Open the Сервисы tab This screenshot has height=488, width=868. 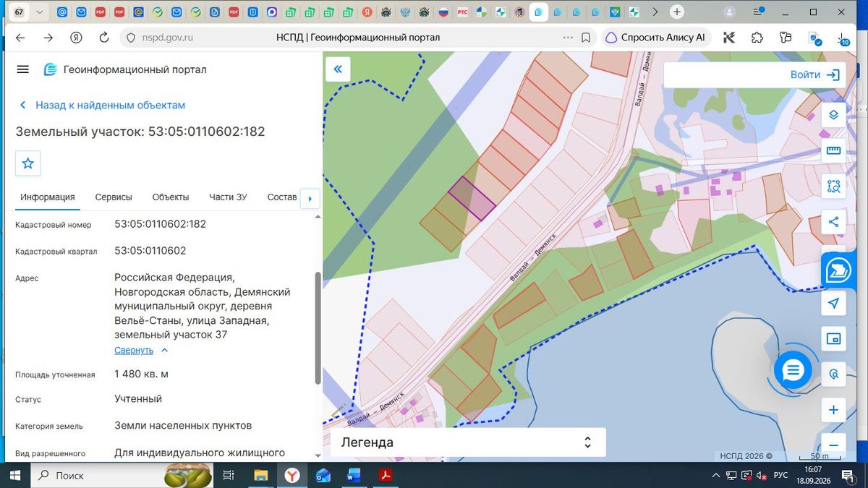[x=114, y=197]
